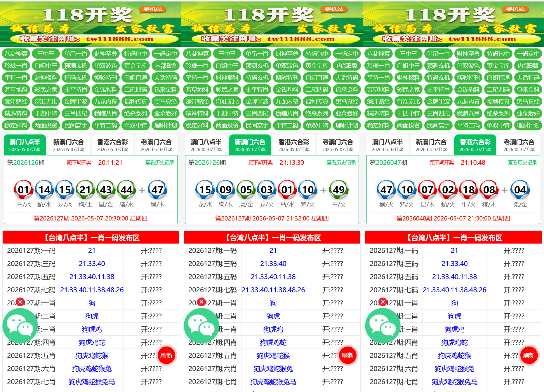Open 三中三 on the middle page

coord(227,54)
